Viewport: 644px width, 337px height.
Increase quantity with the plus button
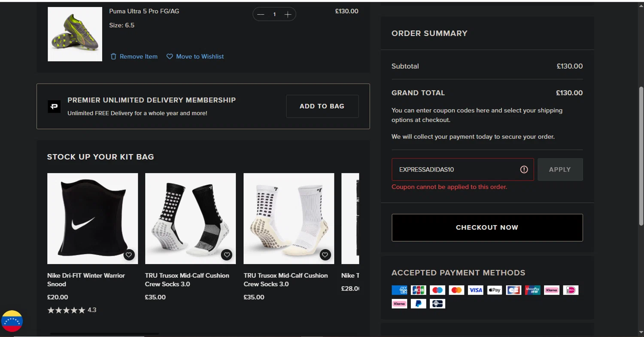(288, 15)
